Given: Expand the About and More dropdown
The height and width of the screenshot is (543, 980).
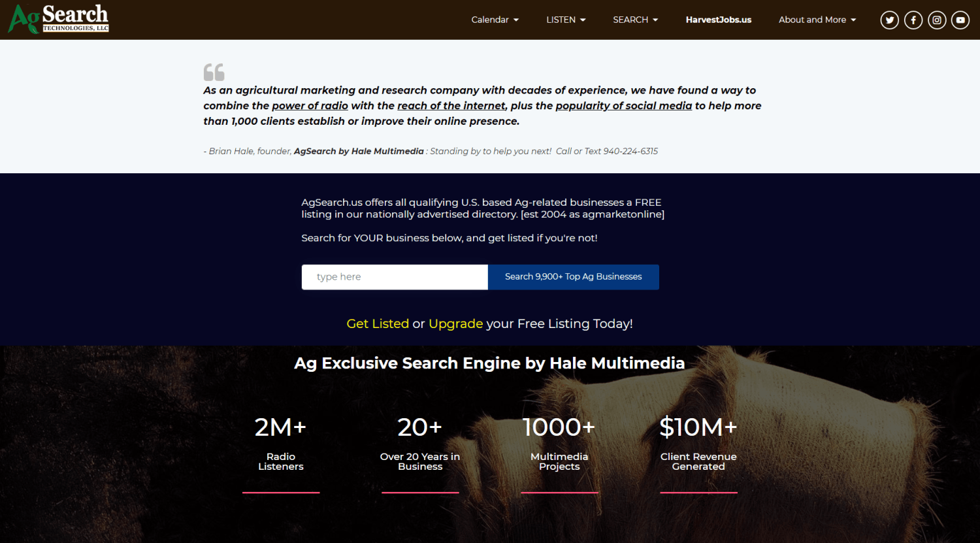Looking at the screenshot, I should click(x=817, y=20).
